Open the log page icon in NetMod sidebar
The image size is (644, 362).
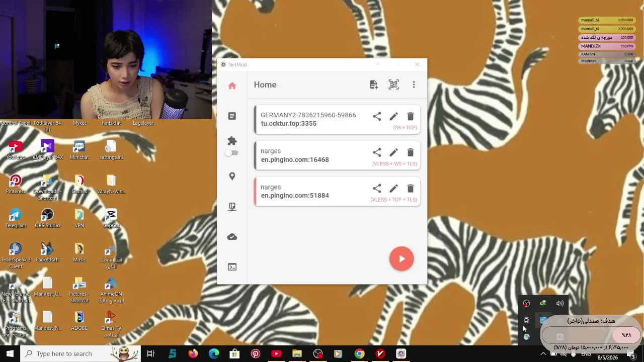[x=232, y=116]
